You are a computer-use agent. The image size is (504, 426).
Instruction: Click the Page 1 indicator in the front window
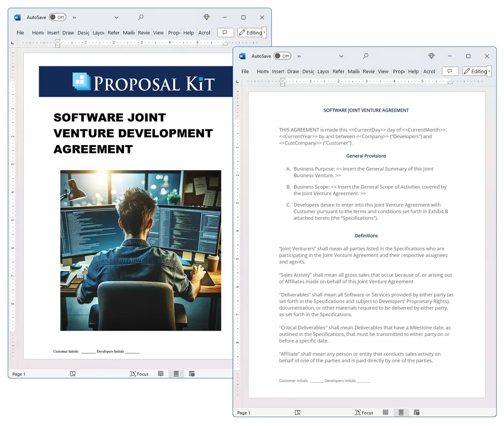tap(244, 413)
